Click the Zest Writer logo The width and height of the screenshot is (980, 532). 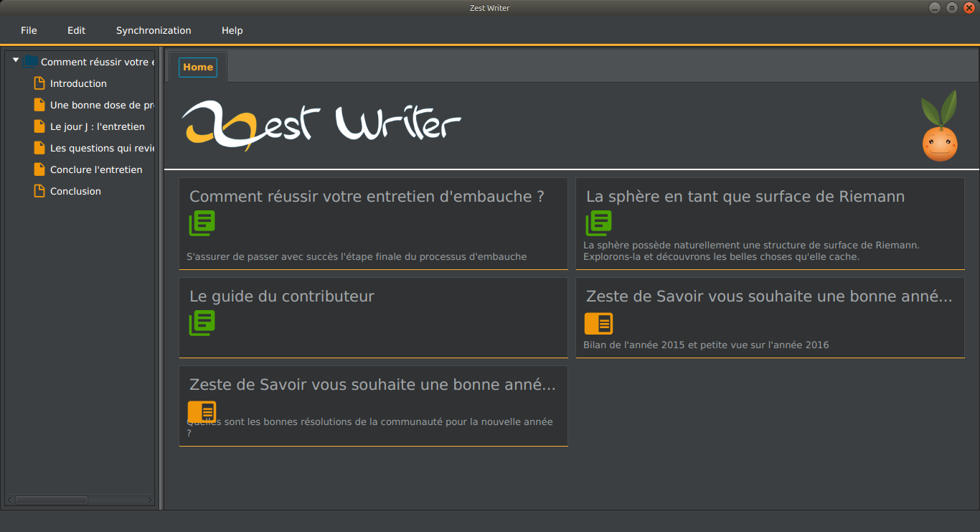tap(321, 126)
